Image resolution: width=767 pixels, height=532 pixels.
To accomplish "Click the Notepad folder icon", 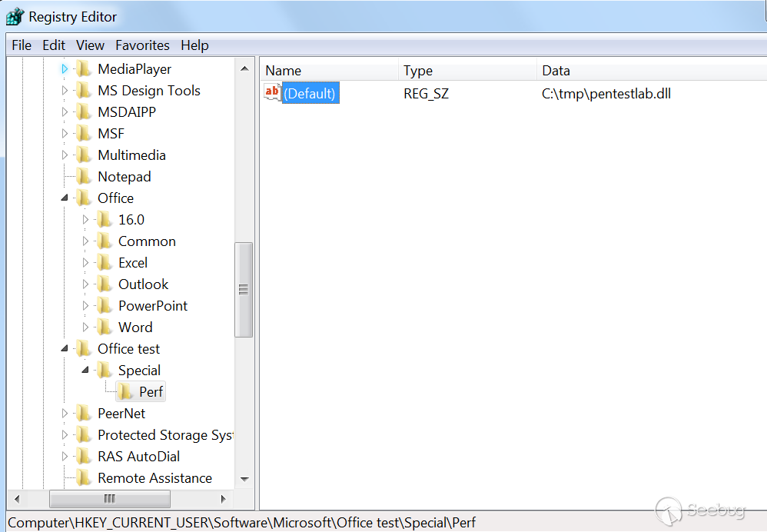I will (x=84, y=177).
